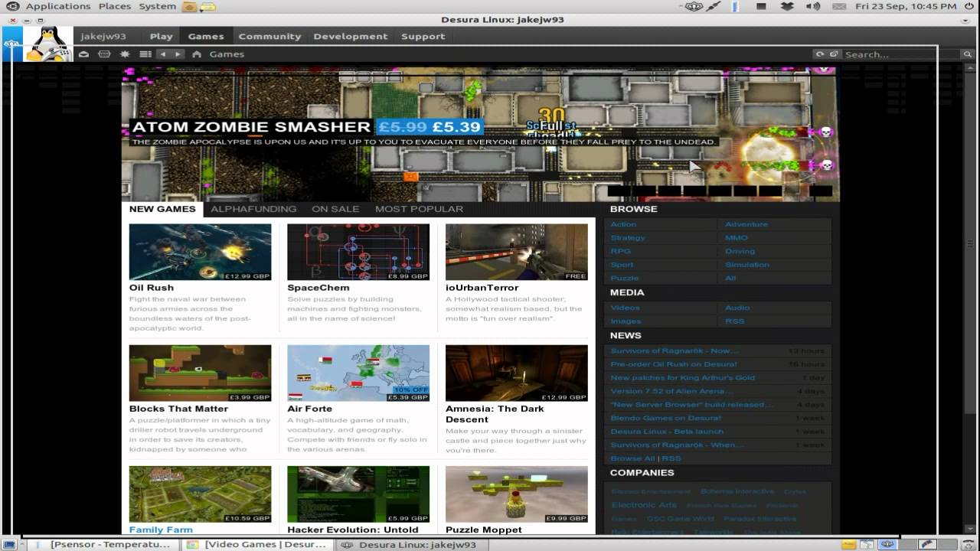
Task: Focus the Search... text field
Action: click(901, 54)
